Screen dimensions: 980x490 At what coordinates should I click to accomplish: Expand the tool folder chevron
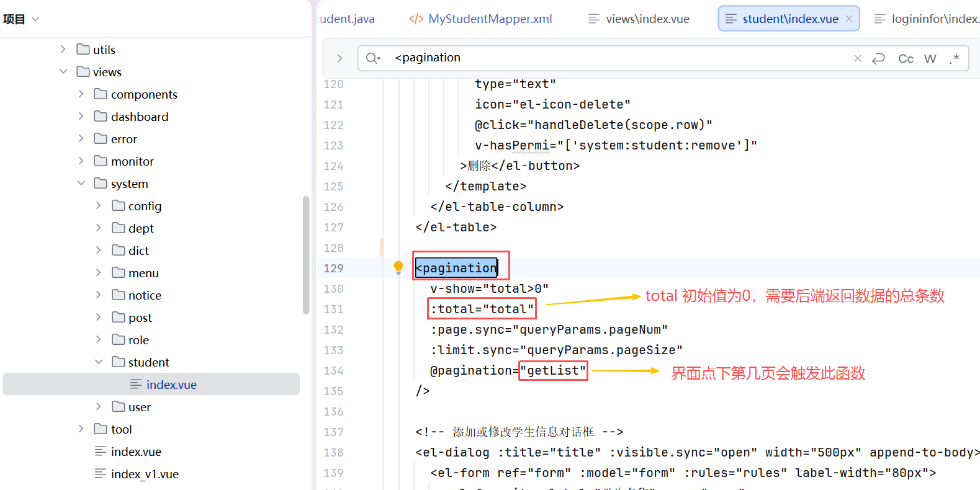81,429
